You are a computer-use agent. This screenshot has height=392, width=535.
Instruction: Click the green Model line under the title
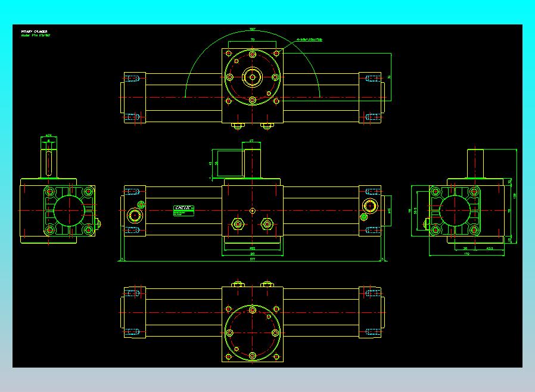coord(36,35)
